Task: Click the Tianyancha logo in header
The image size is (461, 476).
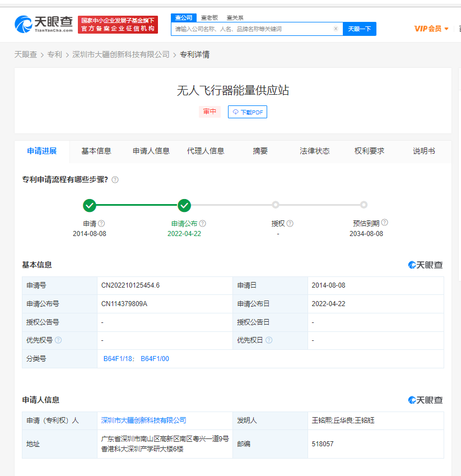Action: [44, 24]
